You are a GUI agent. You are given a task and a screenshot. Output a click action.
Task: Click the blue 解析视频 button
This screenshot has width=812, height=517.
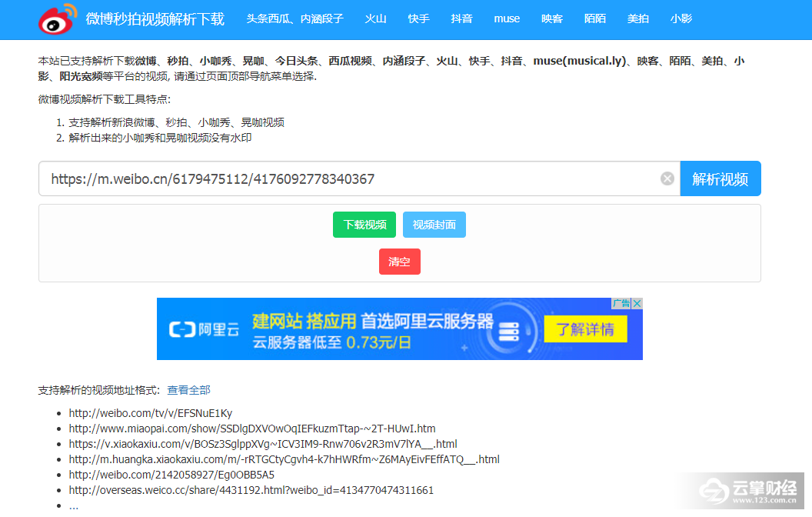click(x=720, y=178)
